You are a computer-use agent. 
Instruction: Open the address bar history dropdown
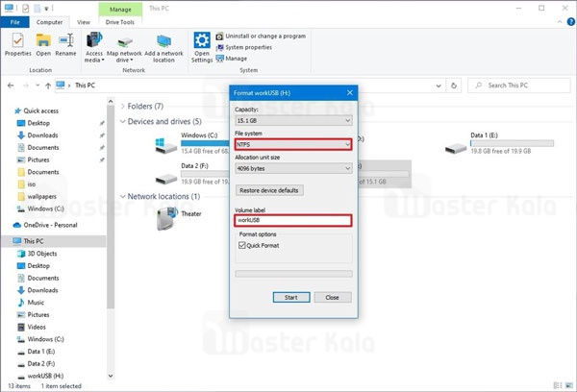coord(439,86)
